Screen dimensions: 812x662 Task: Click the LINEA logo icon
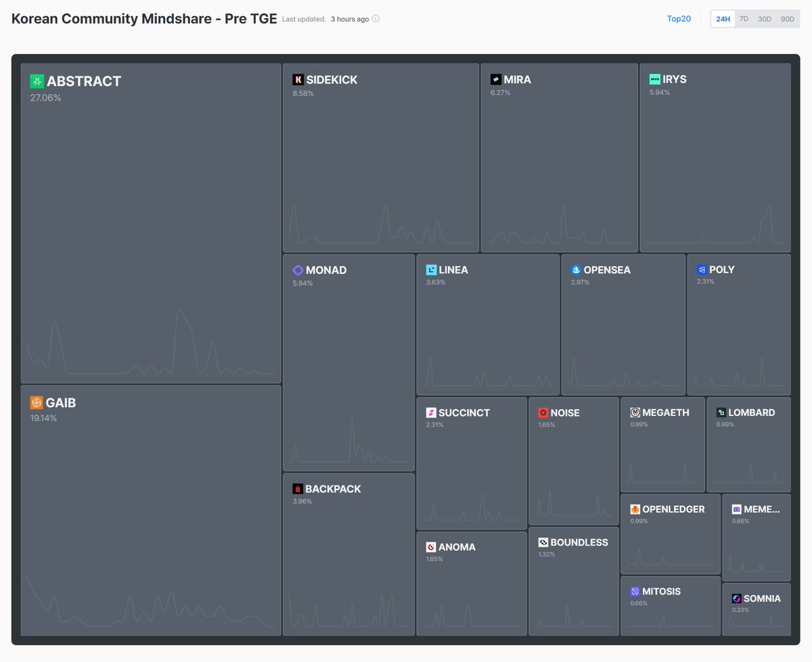(x=431, y=270)
